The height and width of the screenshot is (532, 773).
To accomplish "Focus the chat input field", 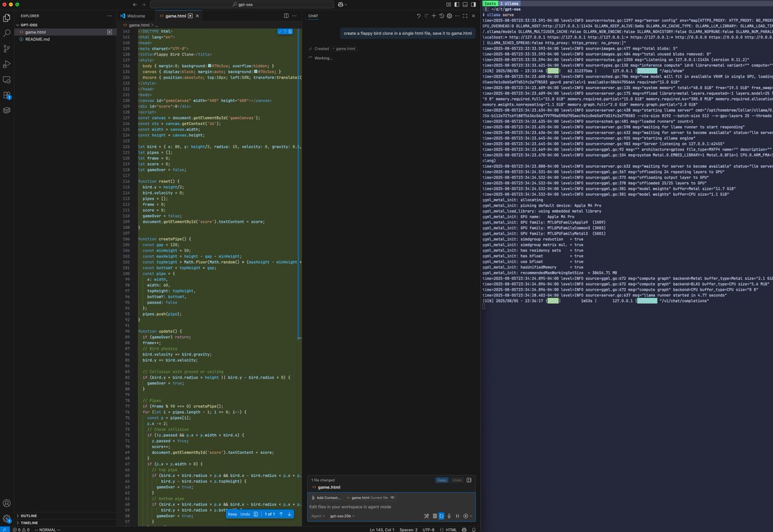I will 390,507.
